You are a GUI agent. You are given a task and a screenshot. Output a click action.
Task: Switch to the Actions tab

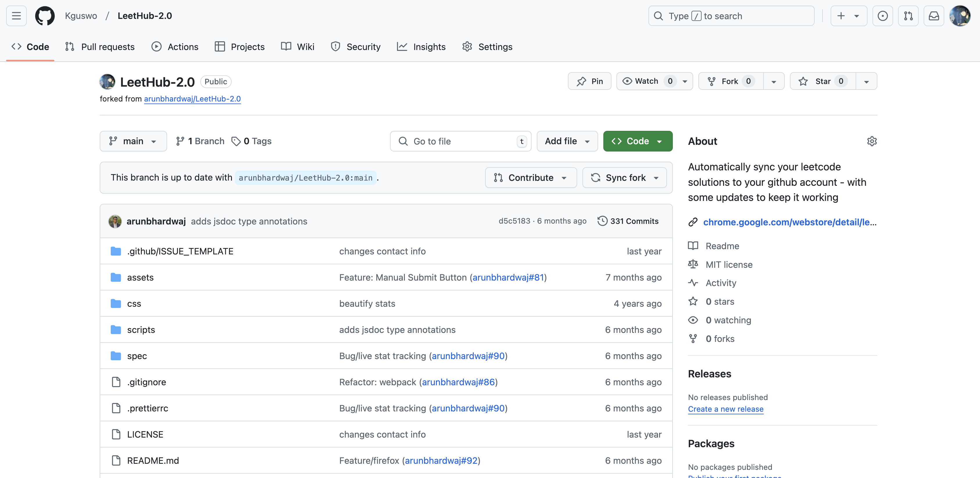(x=175, y=47)
